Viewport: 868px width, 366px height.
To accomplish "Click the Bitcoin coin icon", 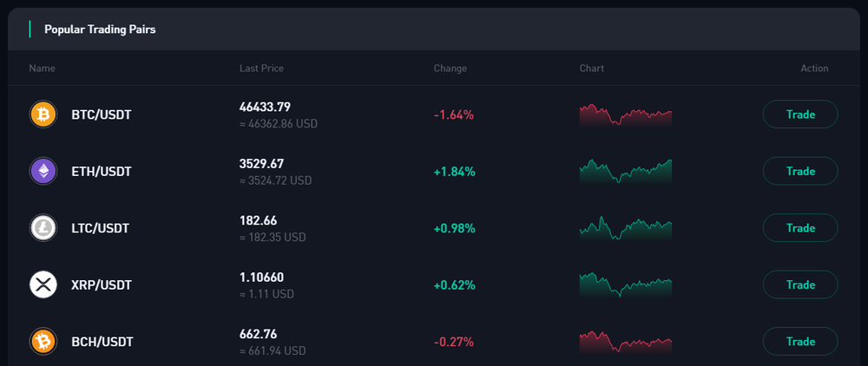I will point(43,114).
